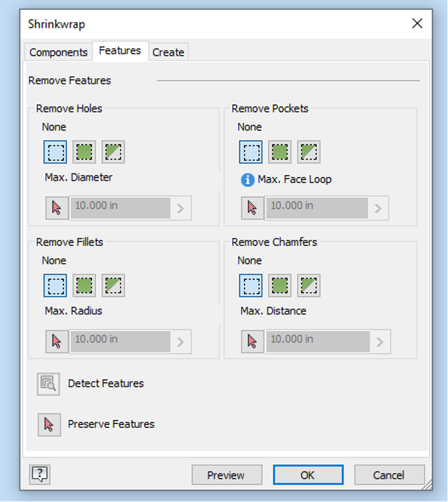The image size is (448, 502).
Task: Click Max. Diameter selection arrow button
Action: pyautogui.click(x=57, y=208)
